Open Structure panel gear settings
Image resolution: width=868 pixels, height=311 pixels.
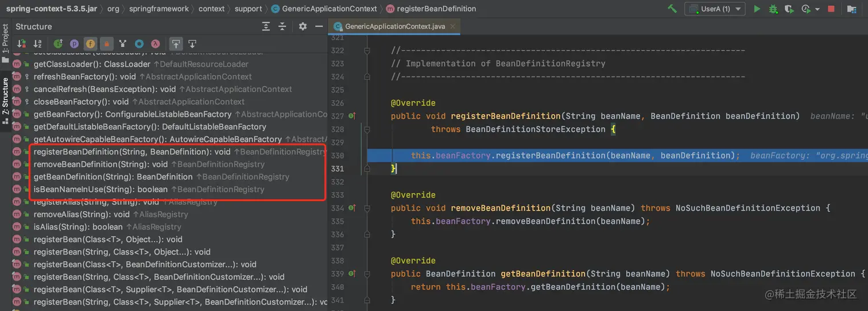coord(303,26)
